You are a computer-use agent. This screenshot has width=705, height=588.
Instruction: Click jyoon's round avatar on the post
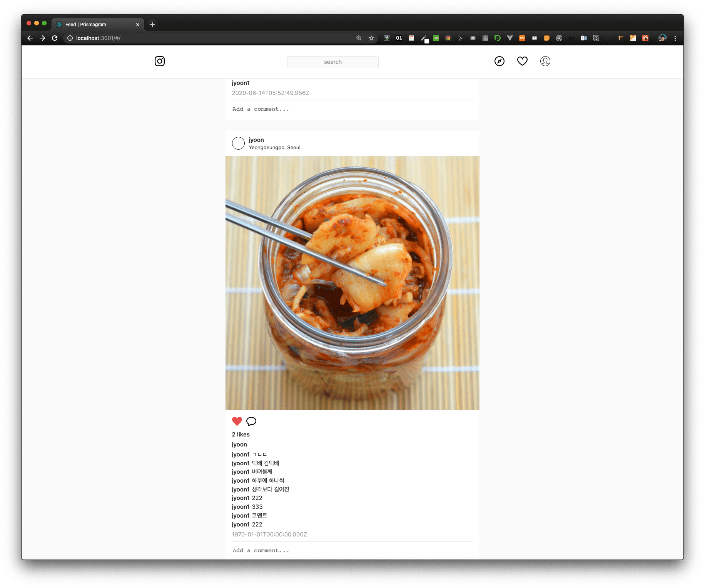238,143
